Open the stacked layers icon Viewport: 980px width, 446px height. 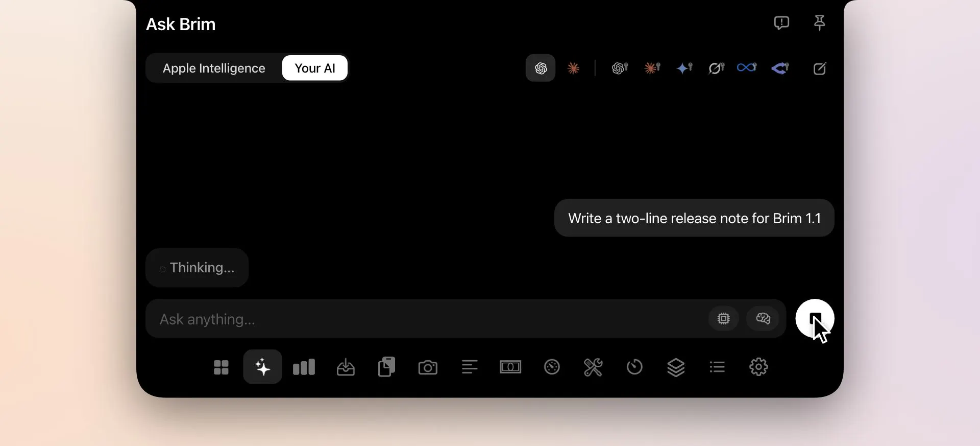[x=676, y=367]
